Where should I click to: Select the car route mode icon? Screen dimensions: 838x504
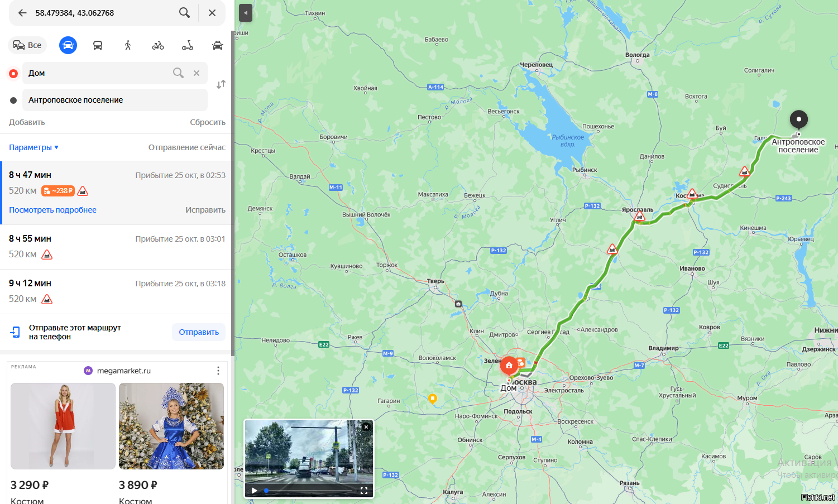[x=68, y=45]
